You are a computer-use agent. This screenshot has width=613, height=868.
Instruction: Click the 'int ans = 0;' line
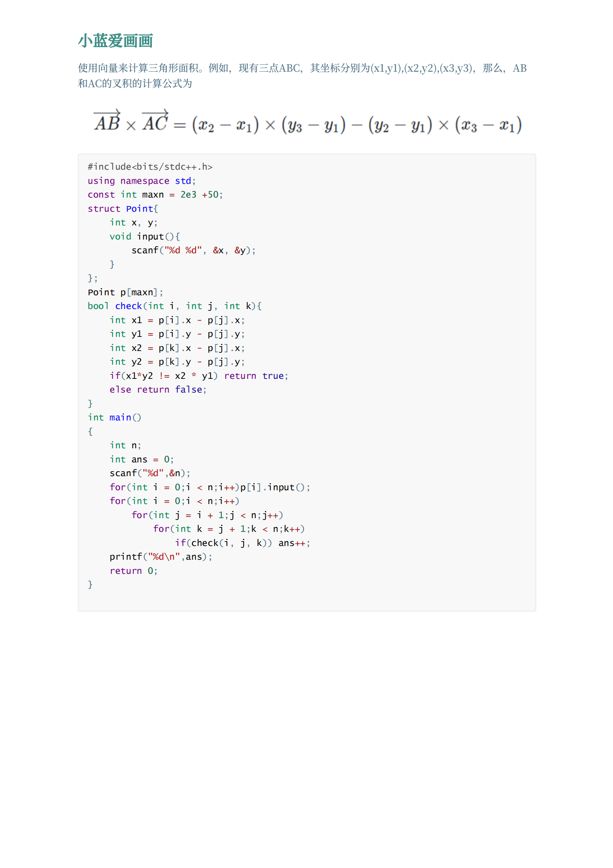[142, 459]
